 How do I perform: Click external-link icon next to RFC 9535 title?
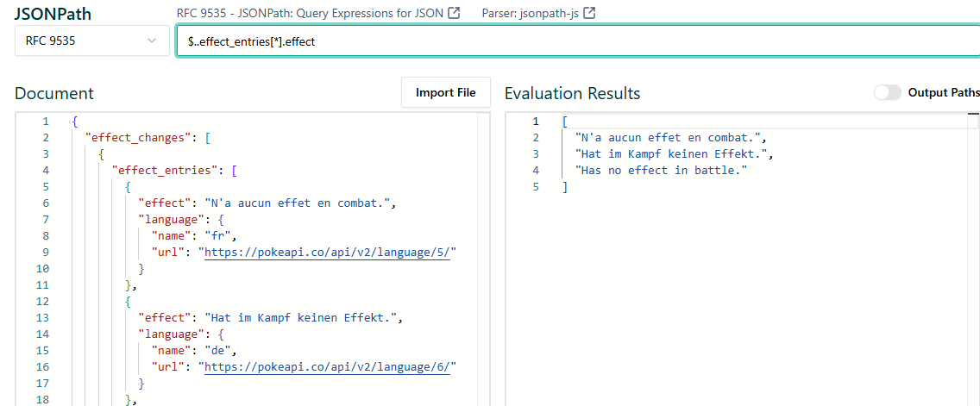455,12
